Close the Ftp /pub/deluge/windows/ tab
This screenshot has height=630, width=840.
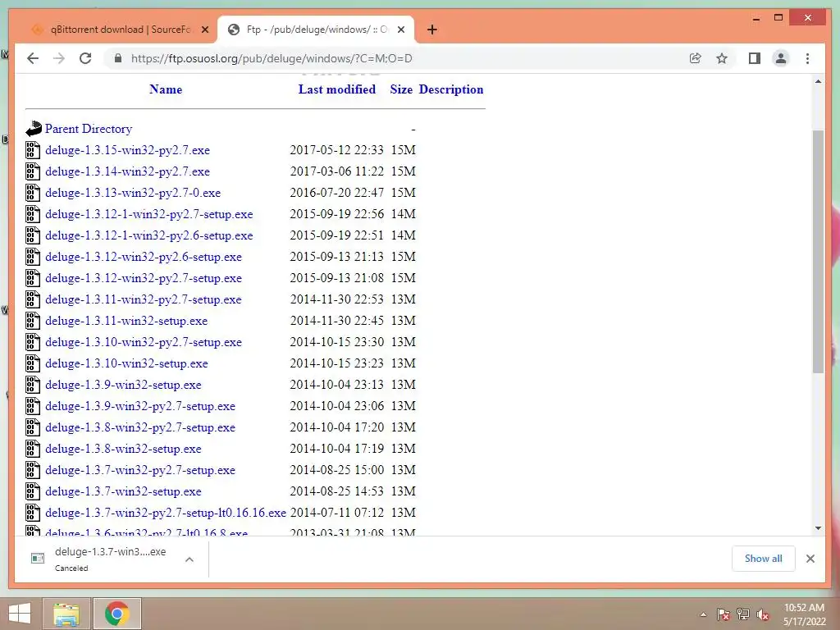tap(400, 30)
